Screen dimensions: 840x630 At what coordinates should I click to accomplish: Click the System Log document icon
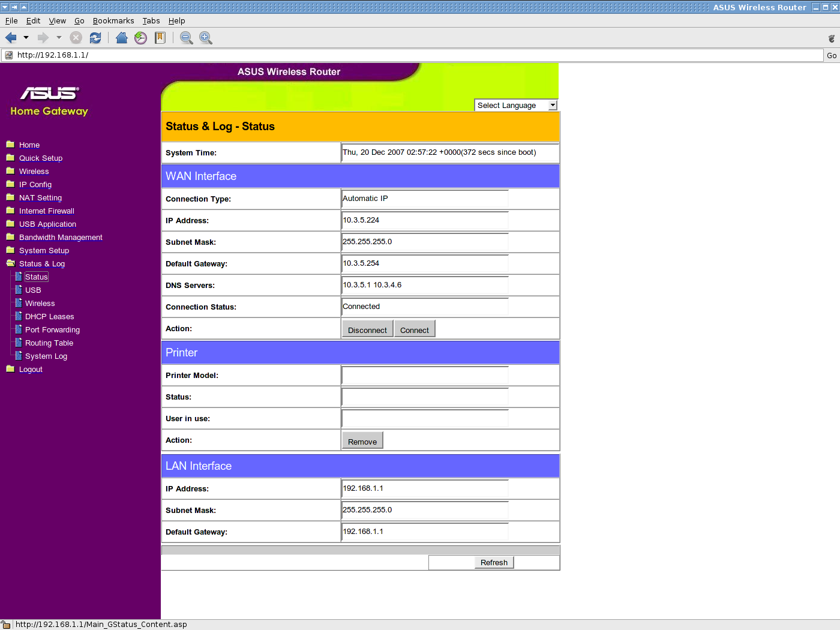tap(19, 355)
